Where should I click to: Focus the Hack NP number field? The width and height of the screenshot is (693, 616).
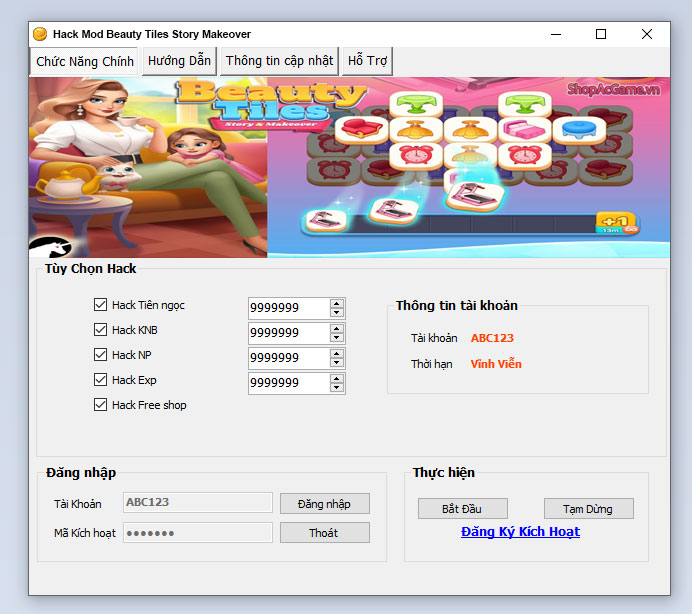(289, 358)
